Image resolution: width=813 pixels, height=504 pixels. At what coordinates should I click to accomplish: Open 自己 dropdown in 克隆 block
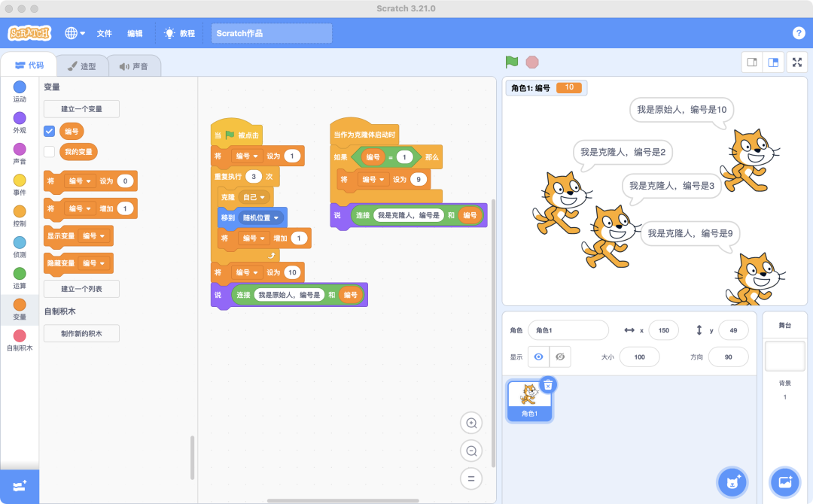coord(254,197)
